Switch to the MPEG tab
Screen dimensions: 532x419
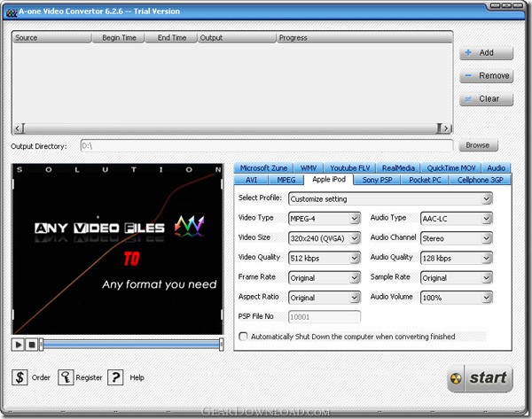click(x=286, y=180)
